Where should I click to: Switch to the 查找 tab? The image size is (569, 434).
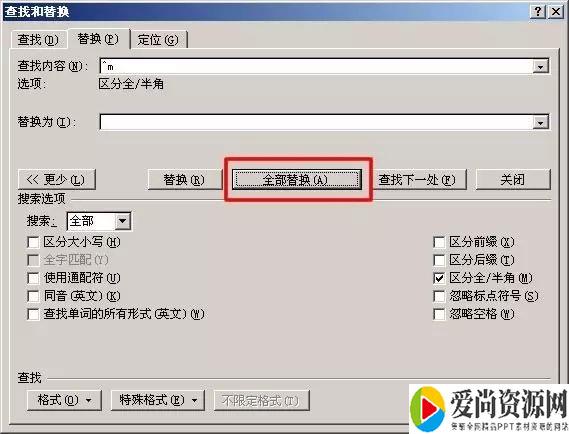[38, 40]
